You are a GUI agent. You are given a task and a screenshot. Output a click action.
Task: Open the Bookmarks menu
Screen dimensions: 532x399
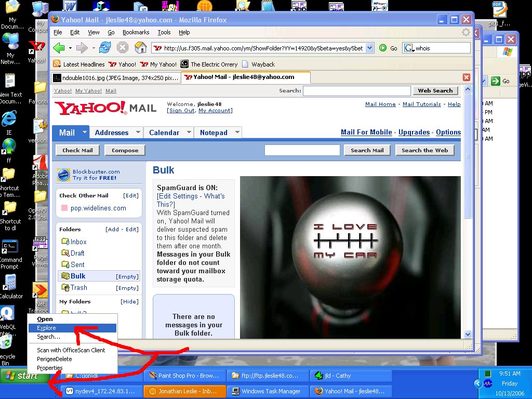[136, 32]
